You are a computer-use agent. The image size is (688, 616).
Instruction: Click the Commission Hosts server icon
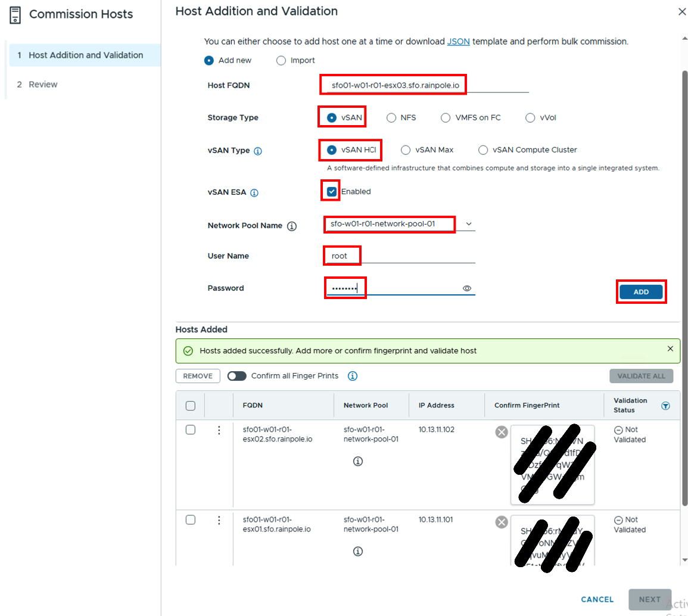point(16,14)
